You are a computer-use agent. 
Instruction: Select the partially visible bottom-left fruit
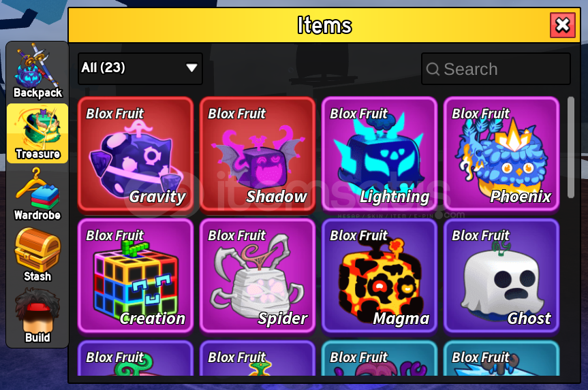(136, 358)
